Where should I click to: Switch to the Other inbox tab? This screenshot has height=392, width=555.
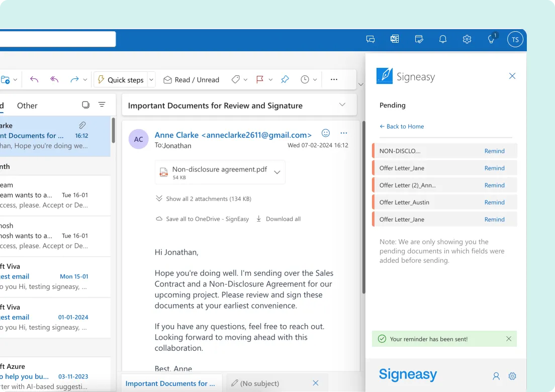pyautogui.click(x=27, y=106)
